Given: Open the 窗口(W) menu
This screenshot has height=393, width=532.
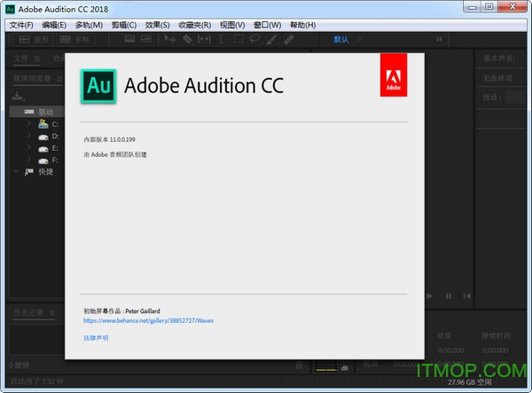Looking at the screenshot, I should 268,25.
